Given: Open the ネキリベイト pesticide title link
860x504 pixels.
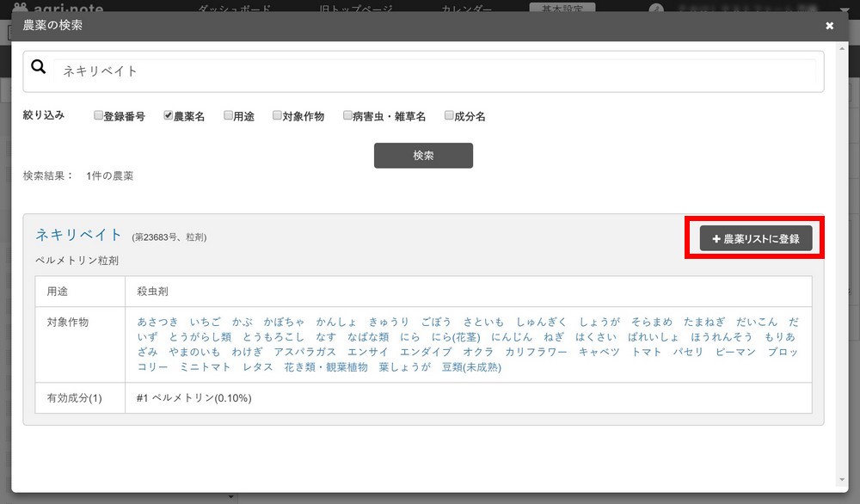Looking at the screenshot, I should (79, 235).
